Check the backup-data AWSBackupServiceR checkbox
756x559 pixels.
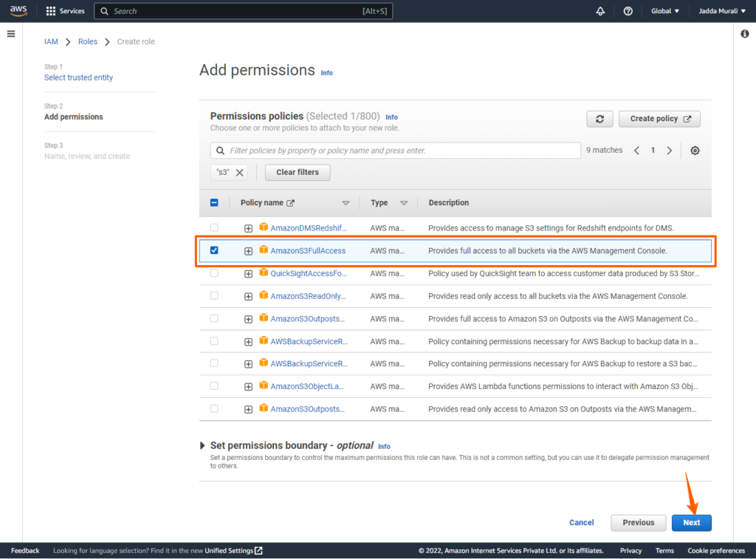pos(214,341)
